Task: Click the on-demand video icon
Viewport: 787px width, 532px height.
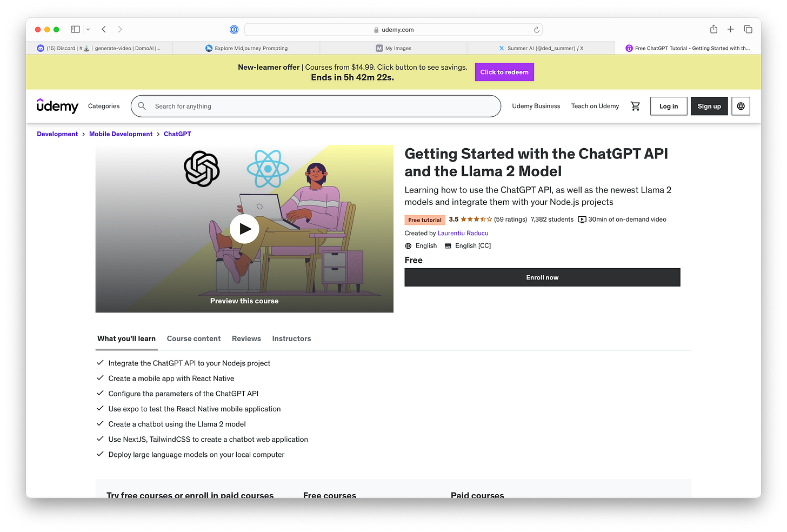Action: pyautogui.click(x=582, y=220)
